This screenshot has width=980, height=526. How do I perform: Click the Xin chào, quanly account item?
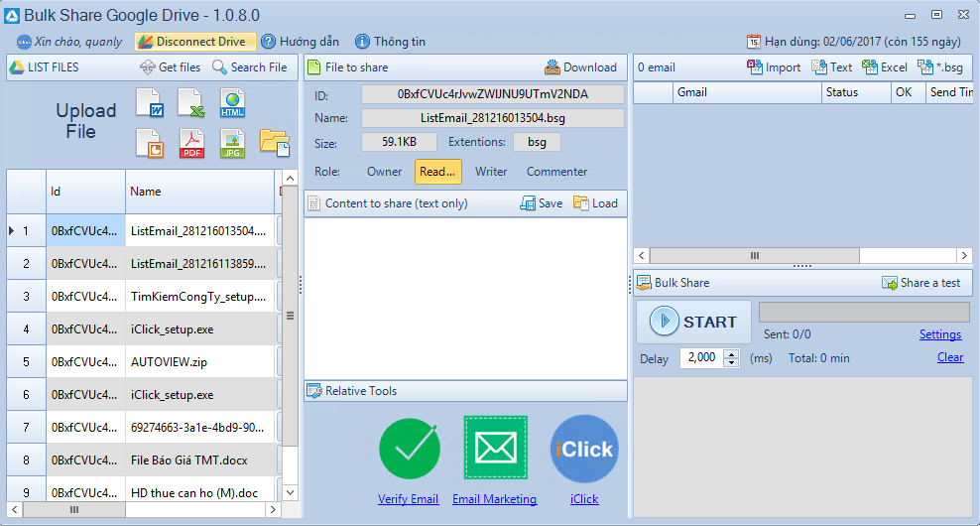(69, 42)
